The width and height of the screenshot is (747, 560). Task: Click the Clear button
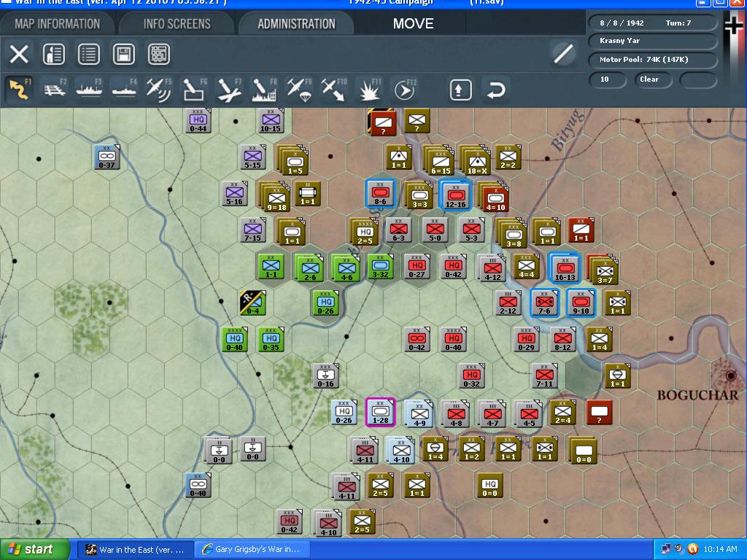(653, 79)
